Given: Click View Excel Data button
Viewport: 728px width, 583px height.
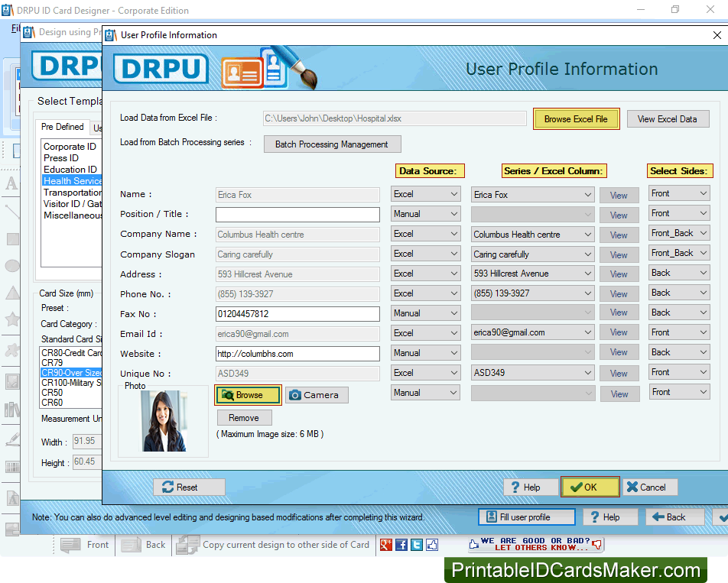Looking at the screenshot, I should [x=668, y=119].
